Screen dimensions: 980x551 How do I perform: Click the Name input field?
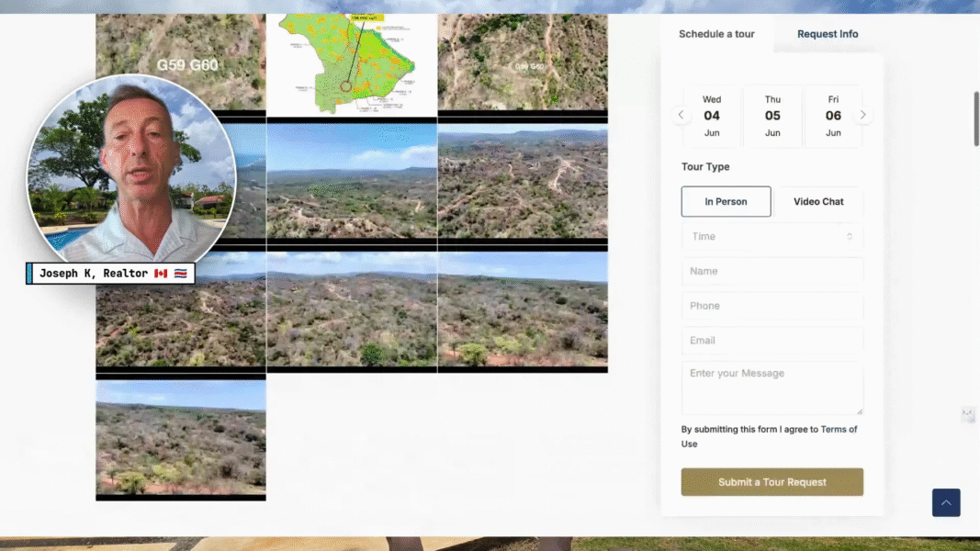pyautogui.click(x=772, y=272)
